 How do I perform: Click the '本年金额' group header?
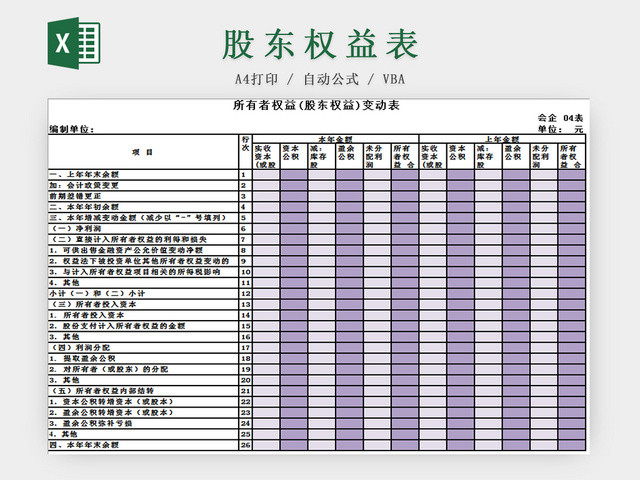point(336,139)
